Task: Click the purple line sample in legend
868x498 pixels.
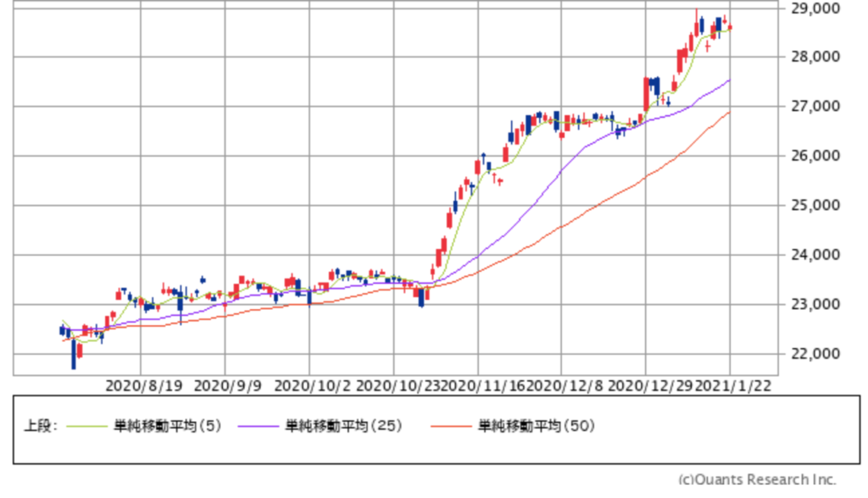Action: point(258,426)
